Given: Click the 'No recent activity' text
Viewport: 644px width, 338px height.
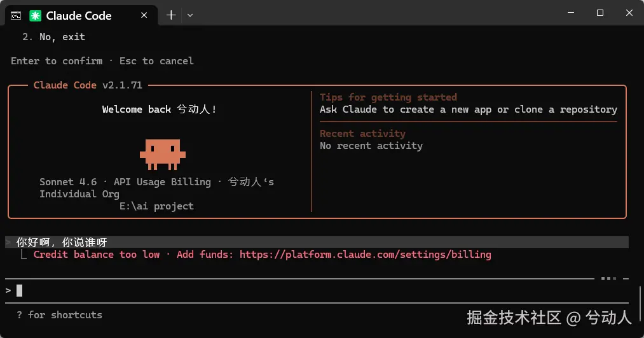Looking at the screenshot, I should click(x=371, y=146).
